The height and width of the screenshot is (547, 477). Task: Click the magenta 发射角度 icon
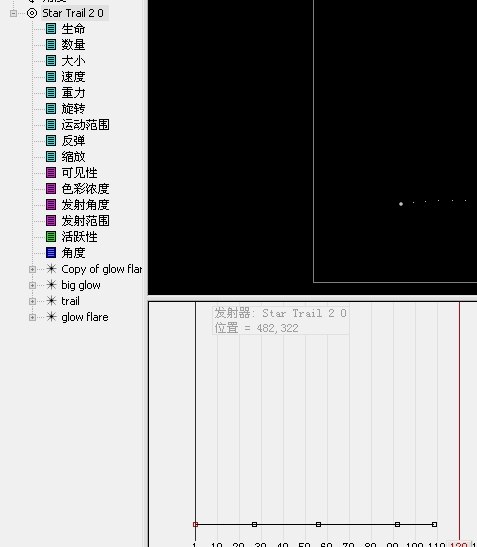click(x=51, y=205)
